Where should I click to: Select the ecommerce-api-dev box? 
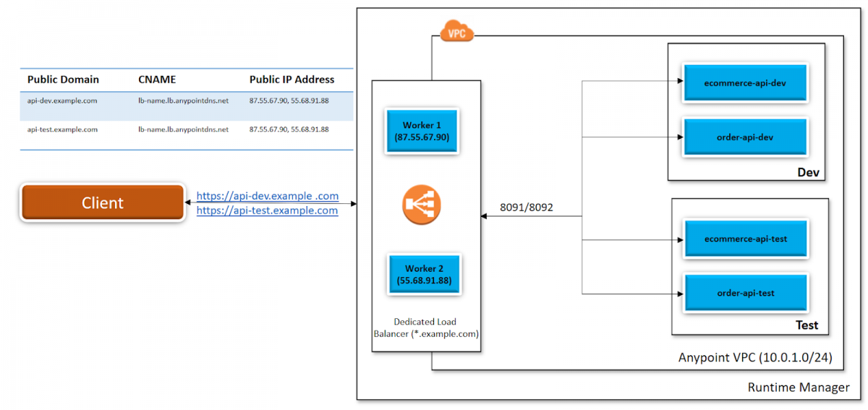pos(745,83)
